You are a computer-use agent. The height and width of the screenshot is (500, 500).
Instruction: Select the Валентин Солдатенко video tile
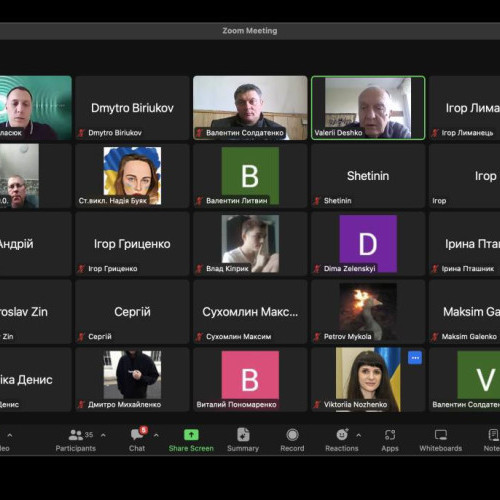(x=250, y=108)
